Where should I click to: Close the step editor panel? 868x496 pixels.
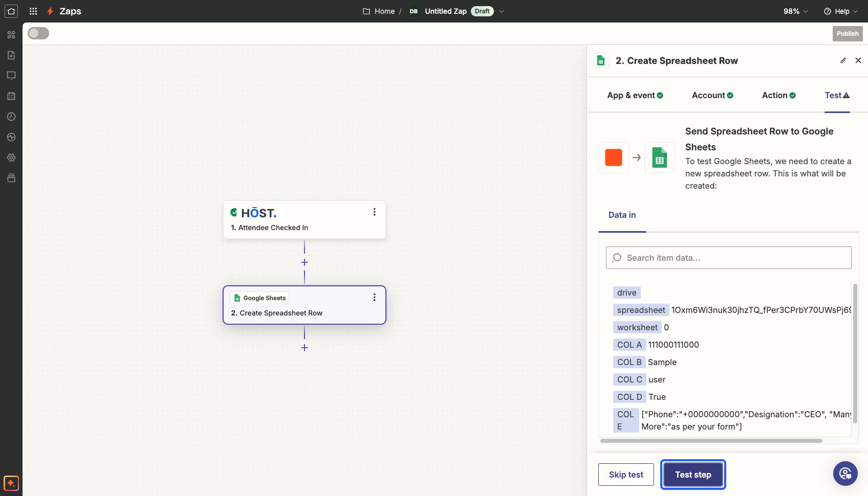(x=858, y=60)
